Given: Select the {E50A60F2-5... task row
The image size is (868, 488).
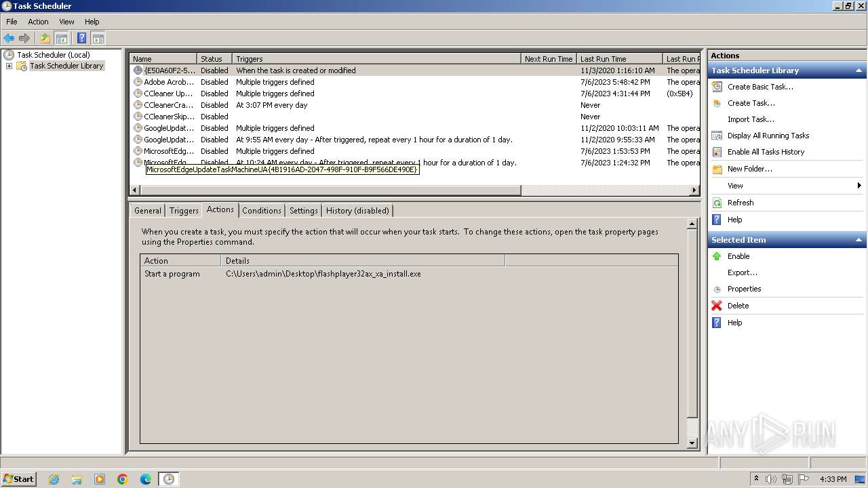Looking at the screenshot, I should tap(414, 70).
